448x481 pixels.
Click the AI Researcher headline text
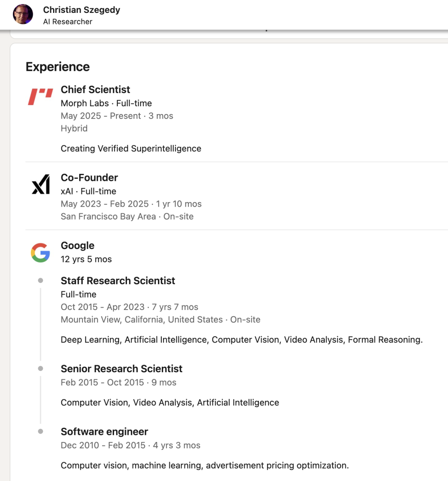[68, 22]
